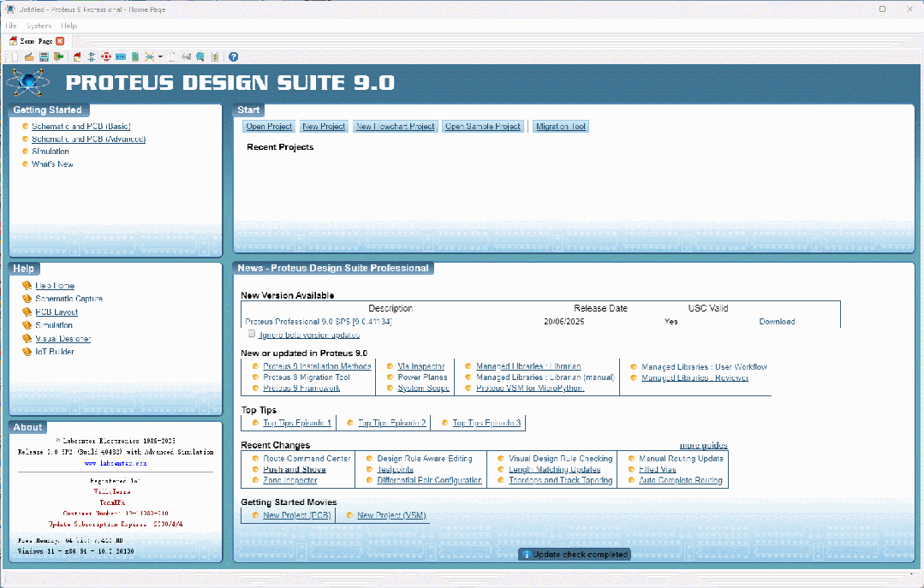This screenshot has height=588, width=924.
Task: Click the New Flowchart Project button
Action: click(396, 127)
